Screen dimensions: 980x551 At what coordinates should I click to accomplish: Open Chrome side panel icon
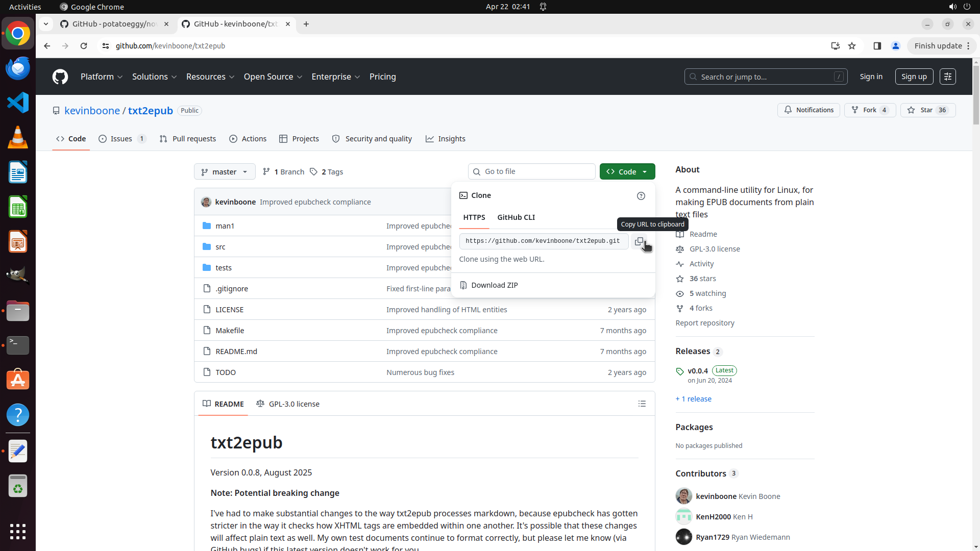[x=877, y=46]
